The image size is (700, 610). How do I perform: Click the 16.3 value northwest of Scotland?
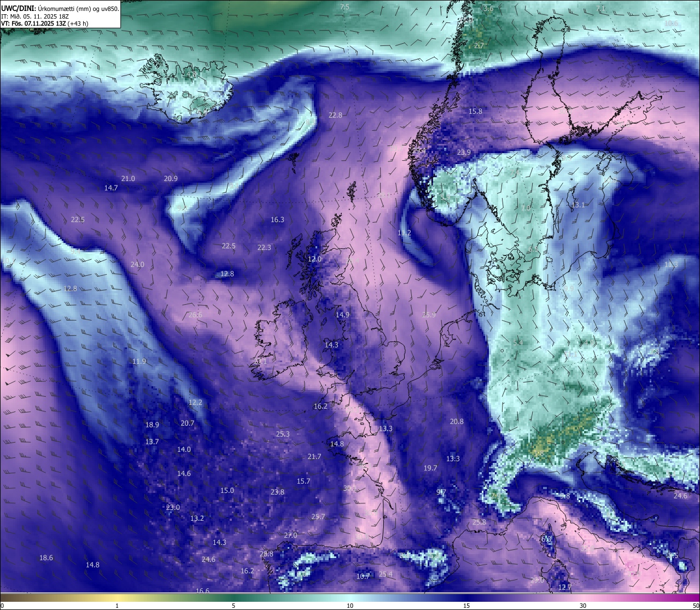point(277,219)
